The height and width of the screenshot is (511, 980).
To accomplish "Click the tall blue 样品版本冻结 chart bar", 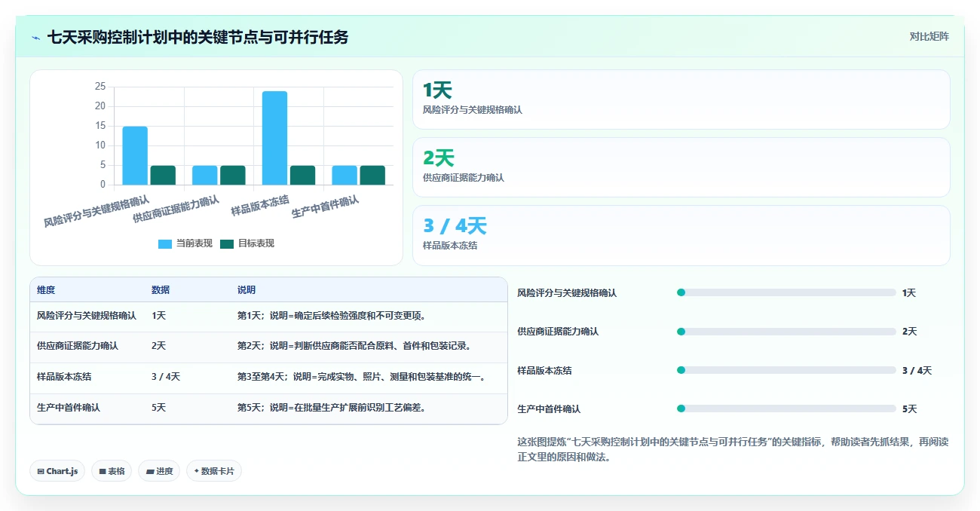I will (274, 138).
